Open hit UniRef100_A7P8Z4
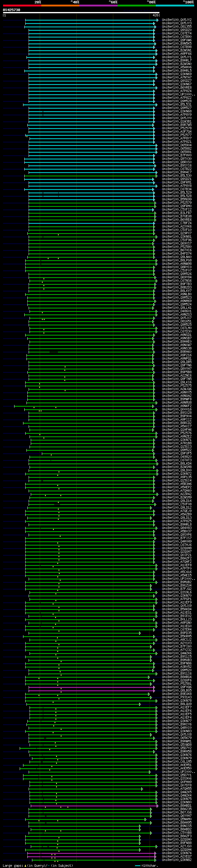 tap(176, 91)
